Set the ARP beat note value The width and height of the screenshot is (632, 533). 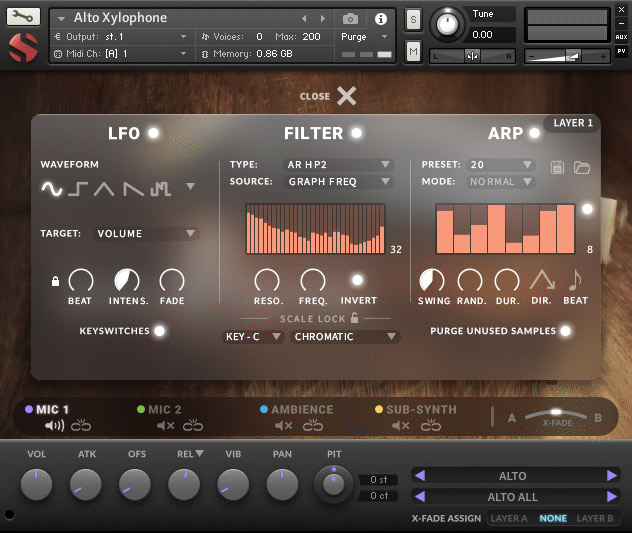click(x=575, y=280)
